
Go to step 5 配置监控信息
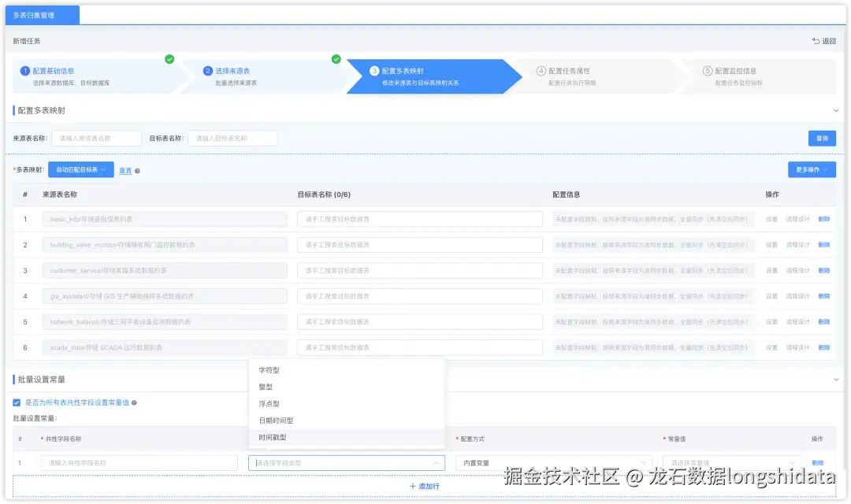click(760, 76)
